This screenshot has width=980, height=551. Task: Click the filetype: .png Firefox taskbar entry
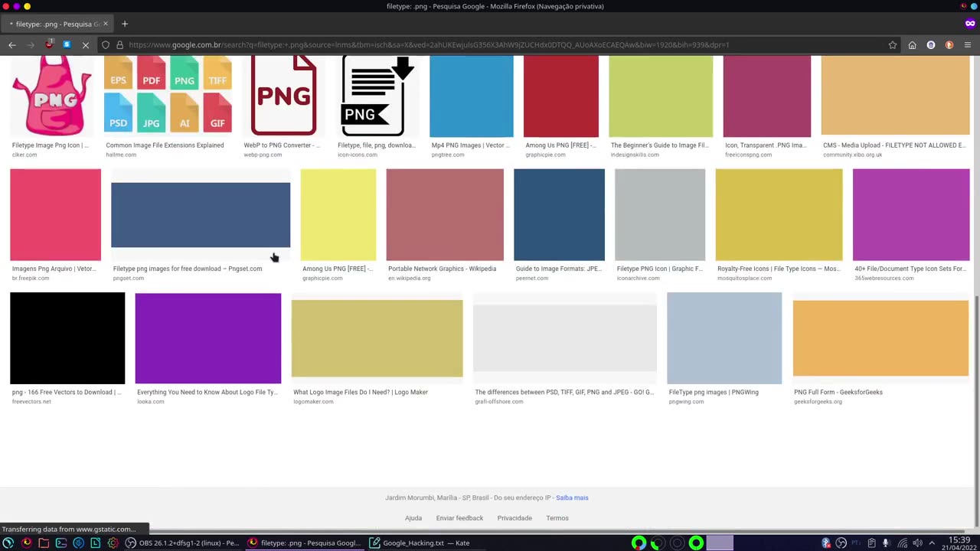tap(305, 543)
